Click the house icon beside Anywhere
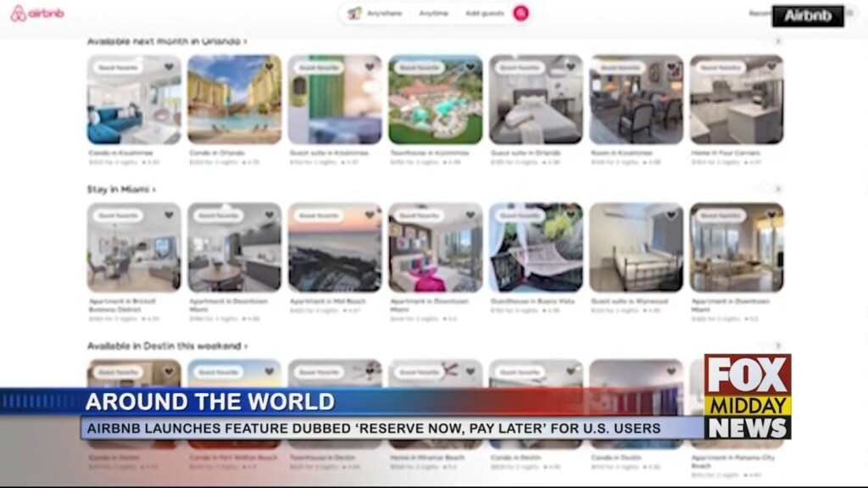868x488 pixels. [x=354, y=14]
